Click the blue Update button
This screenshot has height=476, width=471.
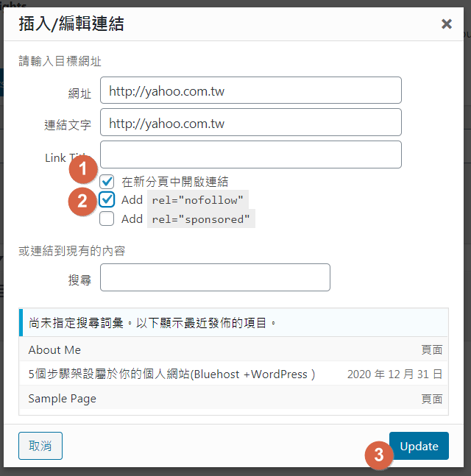click(x=419, y=446)
